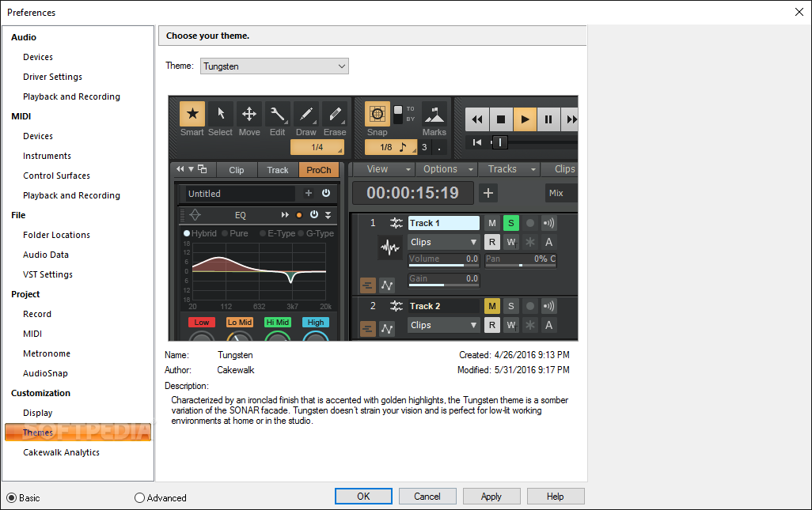The height and width of the screenshot is (510, 812).
Task: Click the rewind transport button
Action: tap(477, 119)
